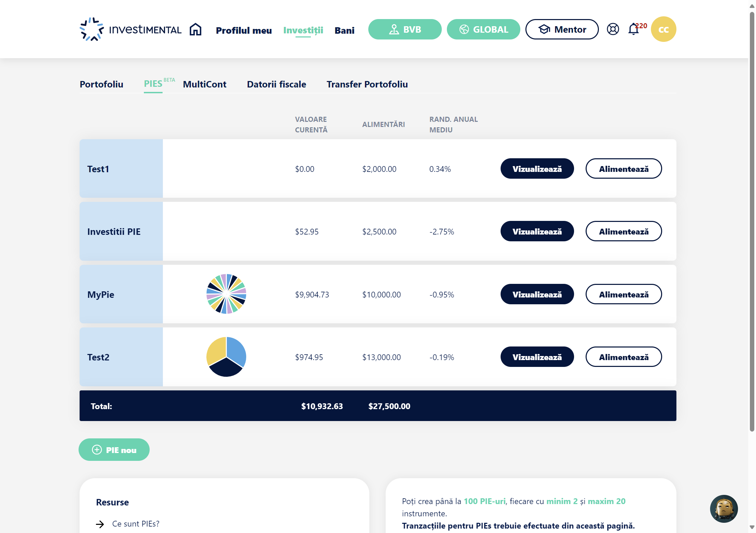This screenshot has height=533, width=756.
Task: Click the arrow beside Ce sunt PIEs?
Action: coord(100,524)
